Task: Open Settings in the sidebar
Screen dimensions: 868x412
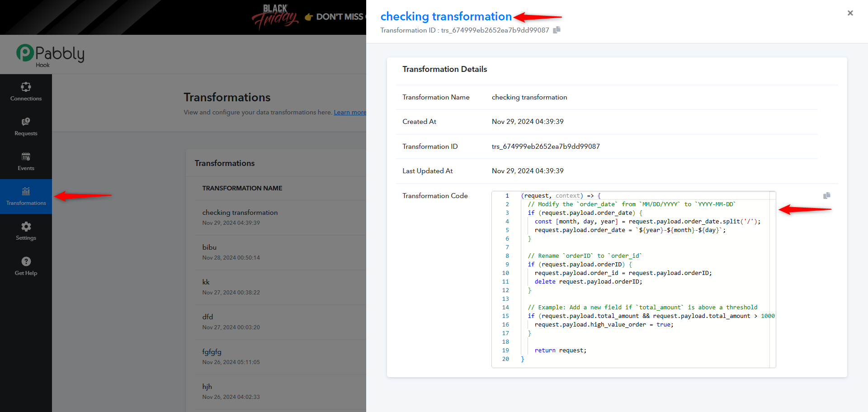Action: pos(26,231)
